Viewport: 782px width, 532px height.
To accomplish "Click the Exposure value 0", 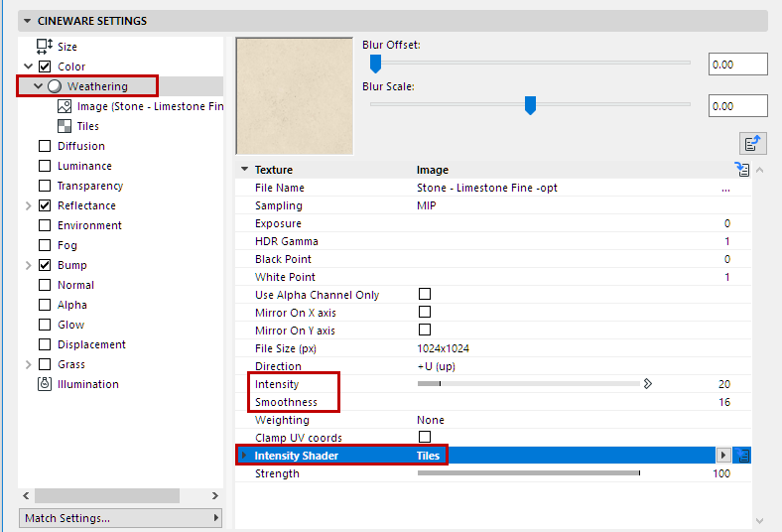I will 727,223.
